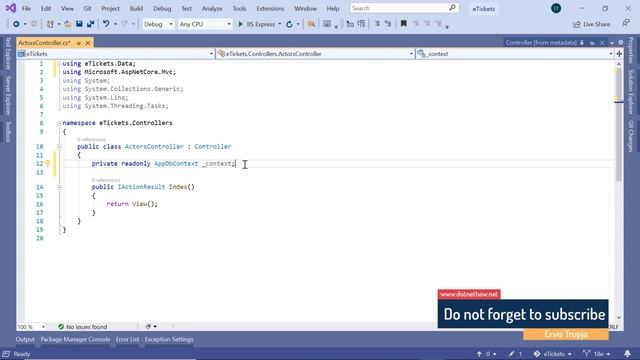Open the Debug menu

[162, 9]
